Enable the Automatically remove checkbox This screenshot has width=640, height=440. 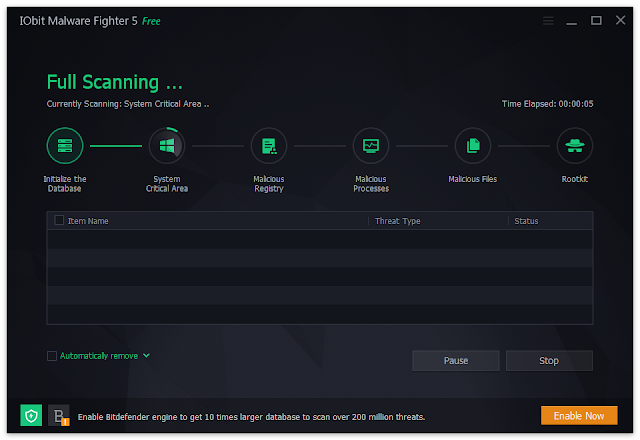[52, 356]
